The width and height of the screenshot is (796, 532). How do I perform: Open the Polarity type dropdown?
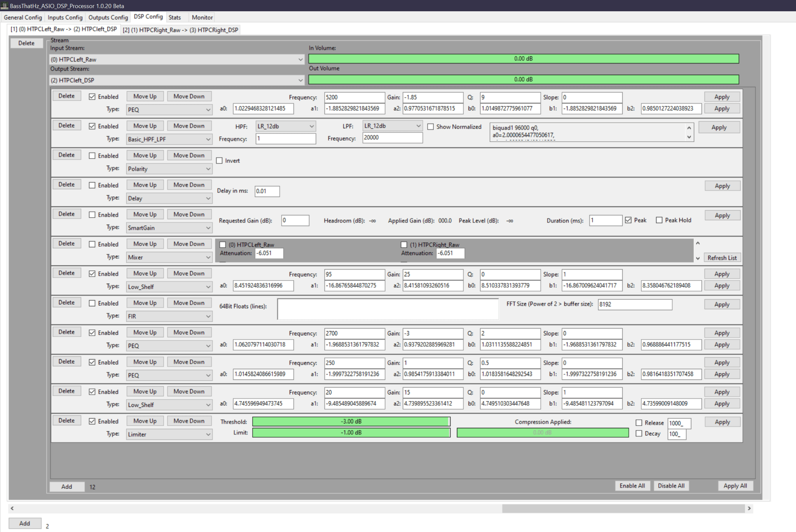pos(169,169)
